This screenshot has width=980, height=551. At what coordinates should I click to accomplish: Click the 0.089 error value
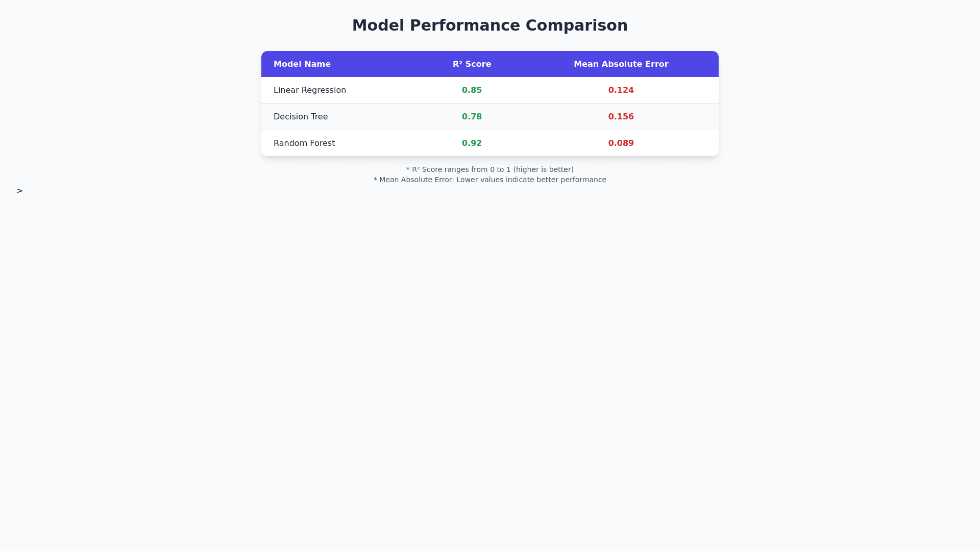(621, 143)
